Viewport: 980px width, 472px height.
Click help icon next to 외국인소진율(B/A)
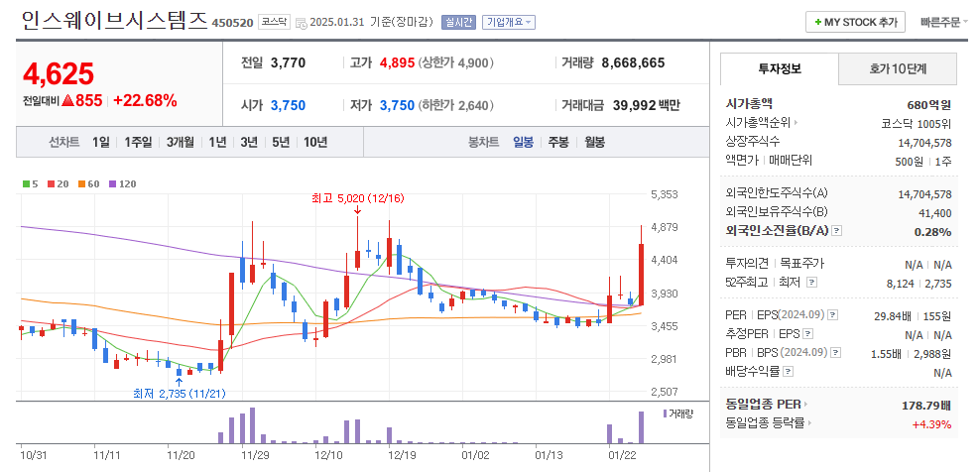pyautogui.click(x=837, y=231)
